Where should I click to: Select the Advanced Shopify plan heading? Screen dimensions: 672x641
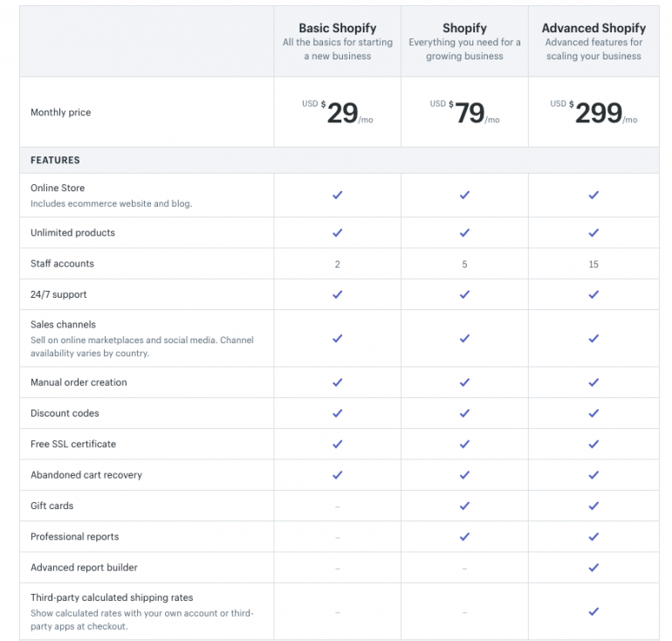click(x=593, y=28)
